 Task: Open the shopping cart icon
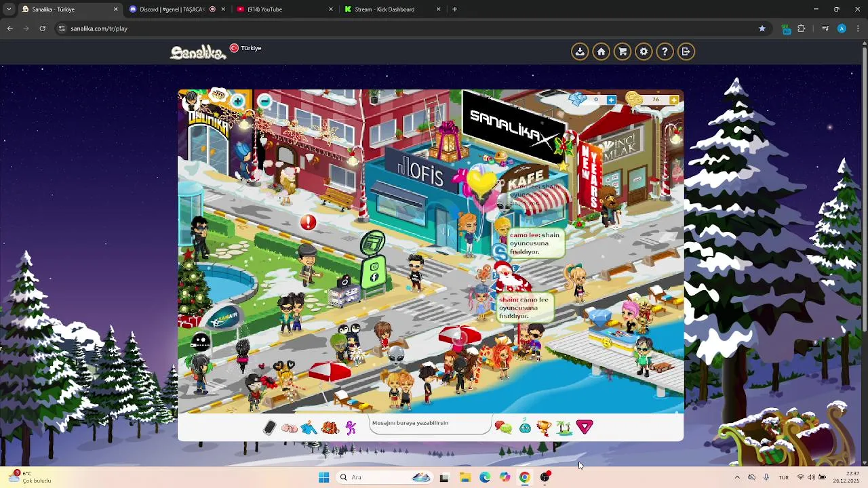[622, 52]
